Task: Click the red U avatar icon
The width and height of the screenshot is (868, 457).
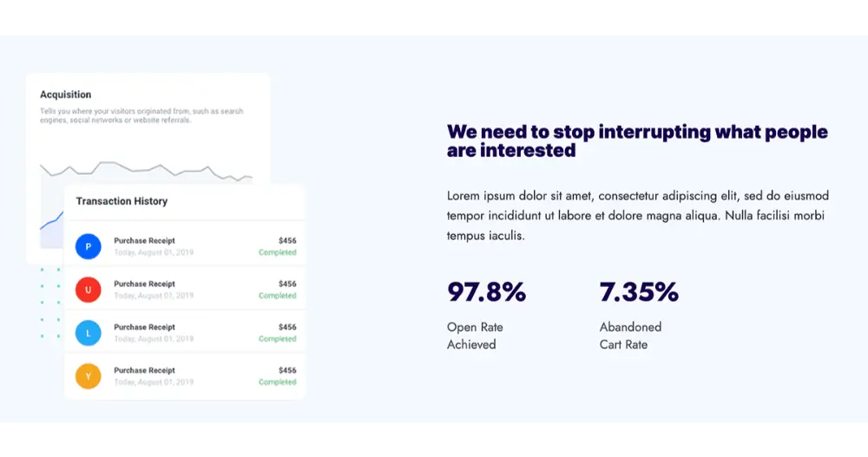Action: click(88, 290)
